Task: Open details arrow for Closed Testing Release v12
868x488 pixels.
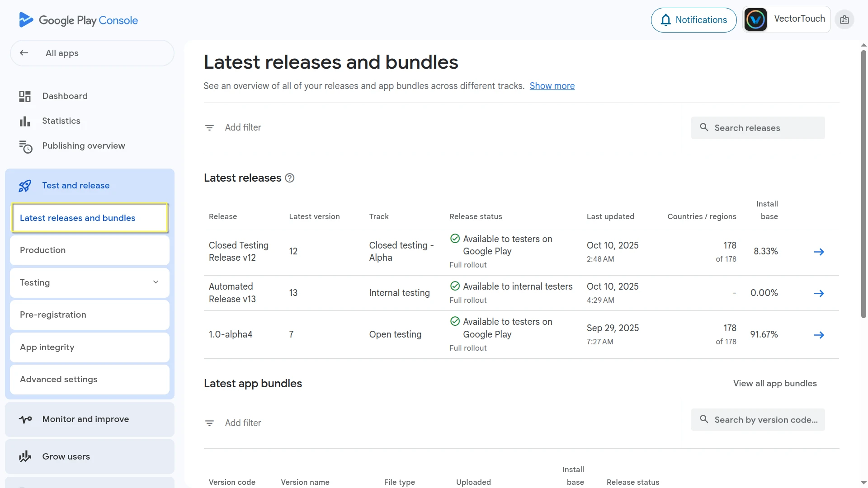Action: tap(819, 252)
